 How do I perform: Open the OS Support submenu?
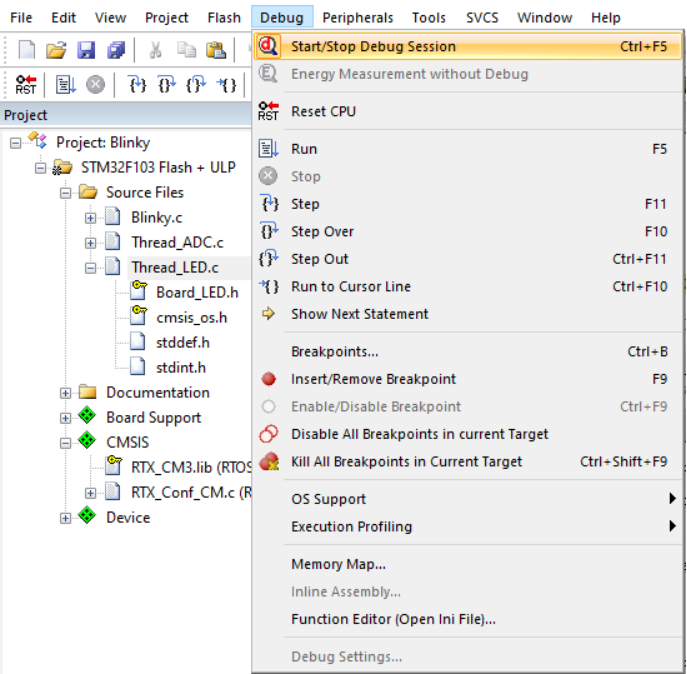coord(328,499)
